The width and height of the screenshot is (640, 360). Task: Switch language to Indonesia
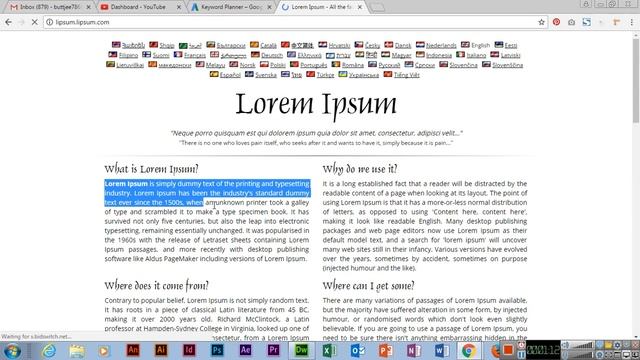click(439, 55)
